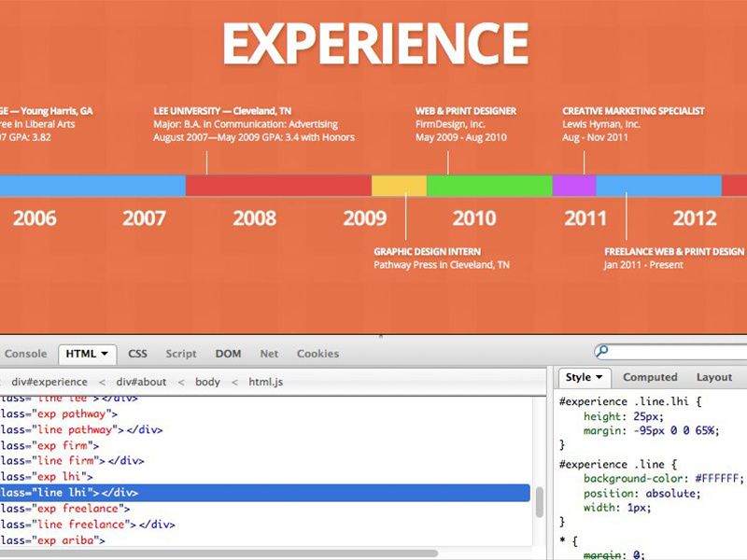Viewport: 747px width, 560px height.
Task: Click the green FirmDesign timeline segment
Action: 489,186
